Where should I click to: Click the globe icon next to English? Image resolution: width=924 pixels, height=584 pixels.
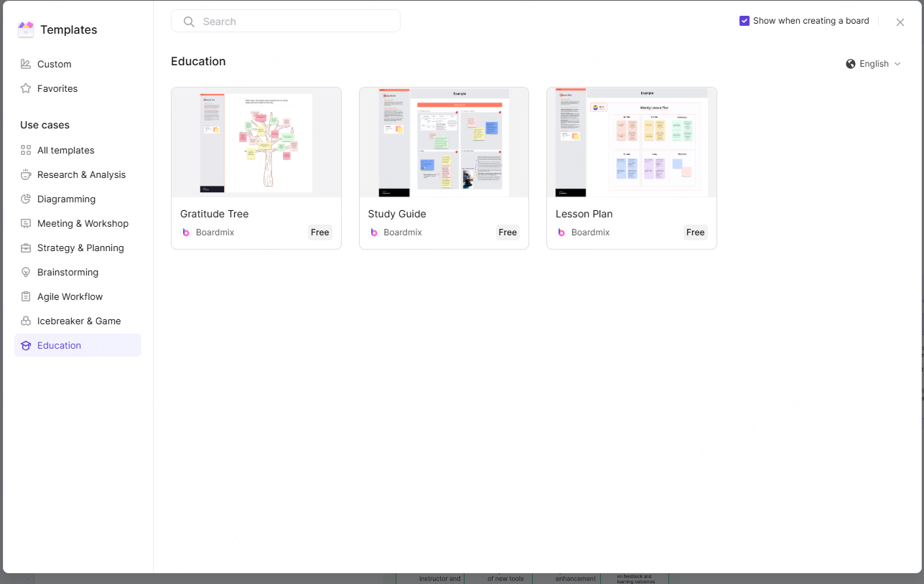click(x=851, y=63)
